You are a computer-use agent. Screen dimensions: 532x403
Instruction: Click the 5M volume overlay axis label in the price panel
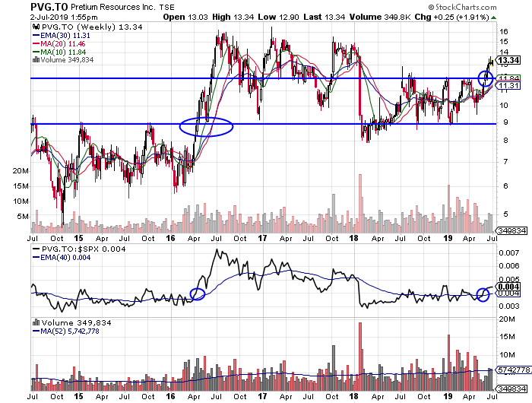tap(23, 217)
